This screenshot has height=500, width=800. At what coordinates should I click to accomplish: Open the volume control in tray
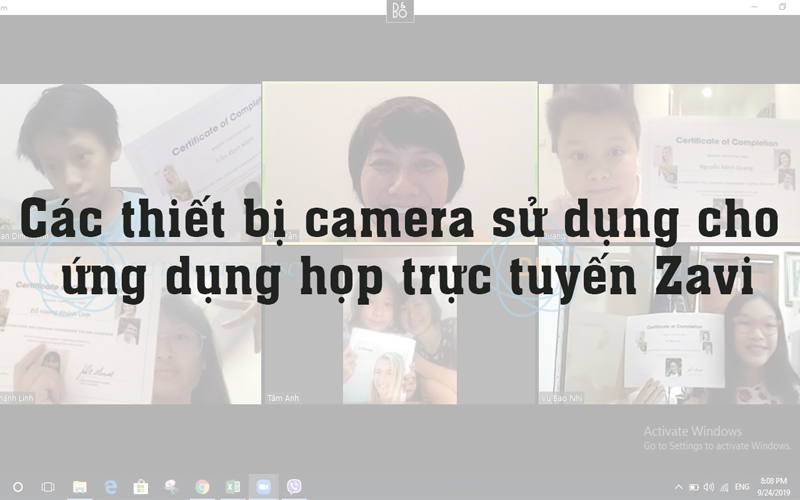click(709, 487)
